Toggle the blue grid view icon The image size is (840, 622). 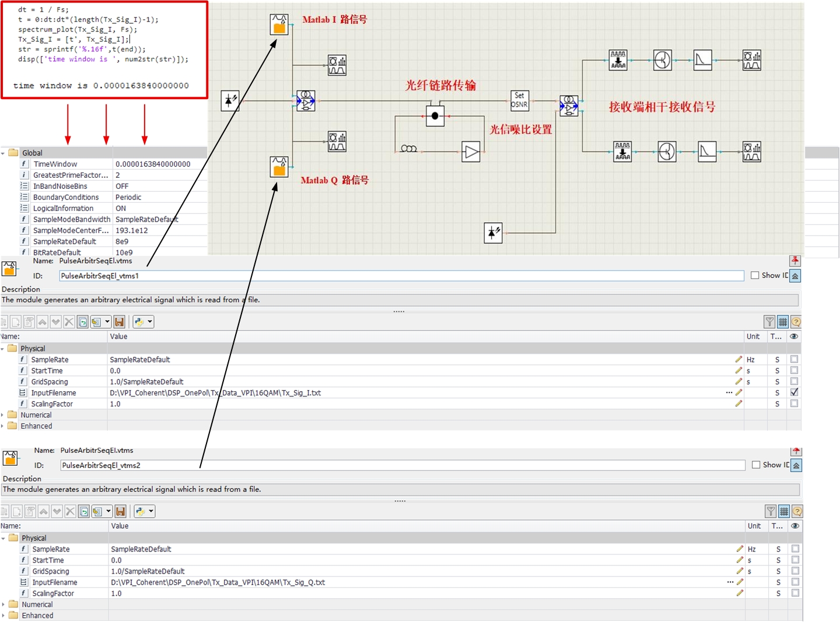click(x=782, y=321)
